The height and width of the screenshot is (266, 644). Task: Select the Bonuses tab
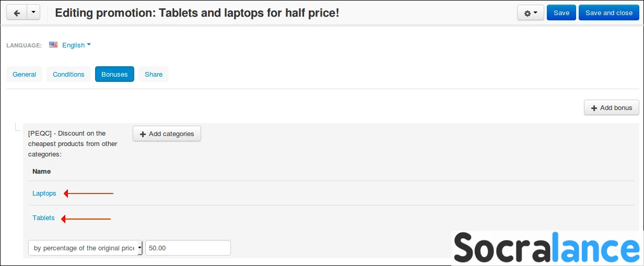tap(114, 74)
